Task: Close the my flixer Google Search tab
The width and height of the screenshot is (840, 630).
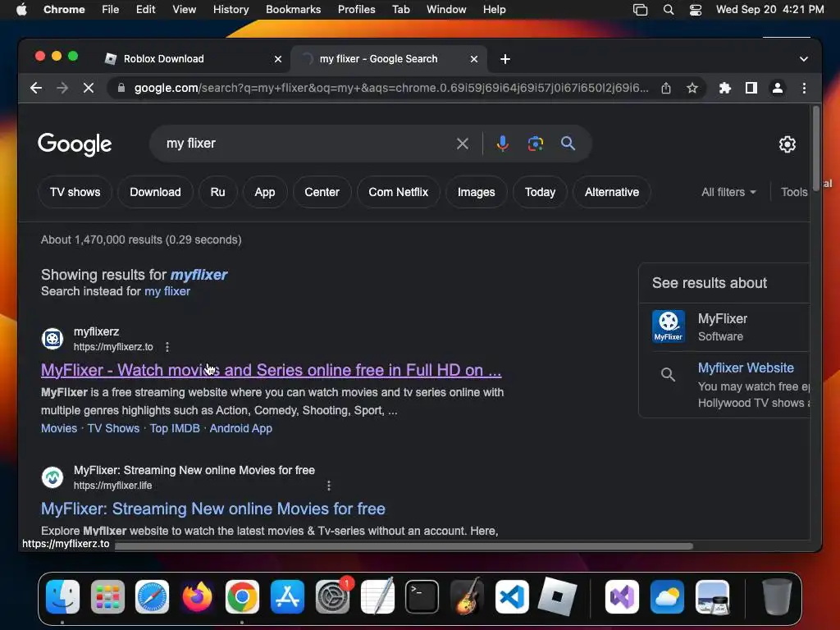Action: coord(473,59)
